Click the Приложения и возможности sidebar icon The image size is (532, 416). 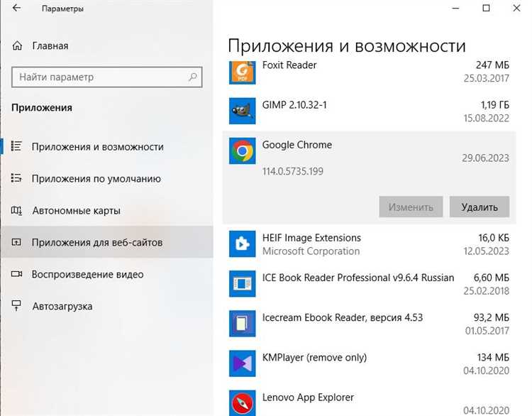click(16, 146)
